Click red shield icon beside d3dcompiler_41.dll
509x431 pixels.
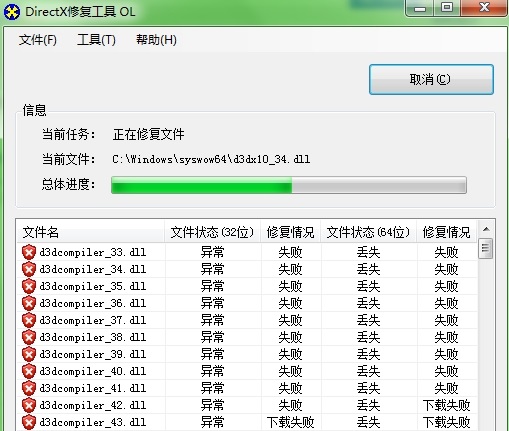tap(29, 388)
